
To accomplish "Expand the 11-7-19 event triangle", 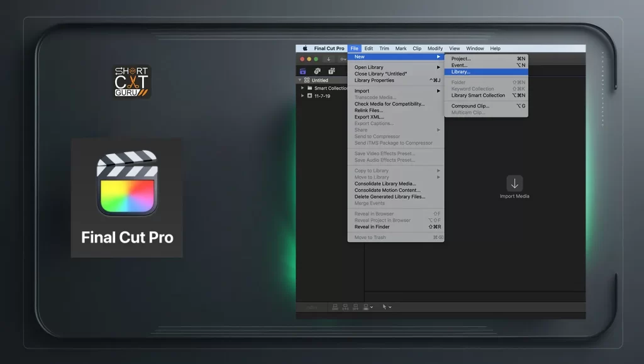I will [x=303, y=96].
